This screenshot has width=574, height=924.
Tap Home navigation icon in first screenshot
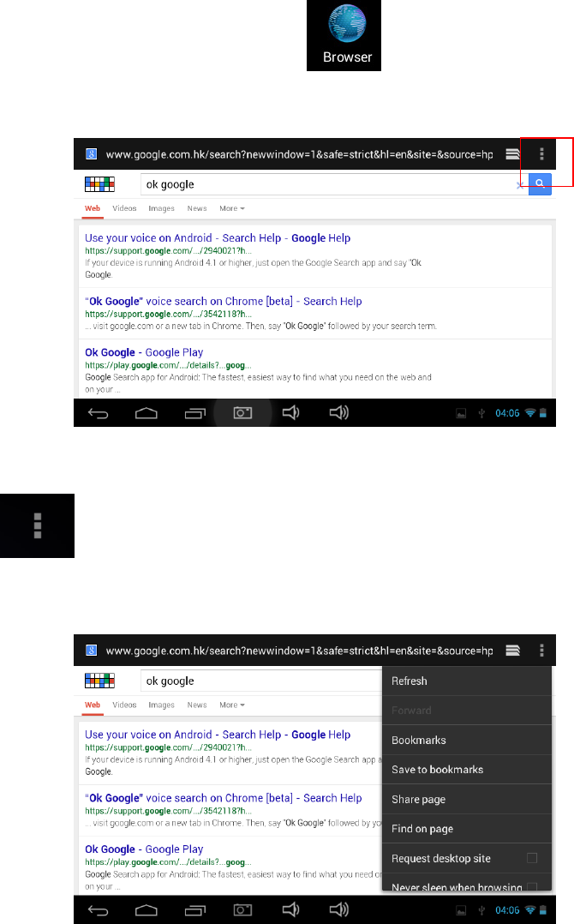pyautogui.click(x=146, y=413)
